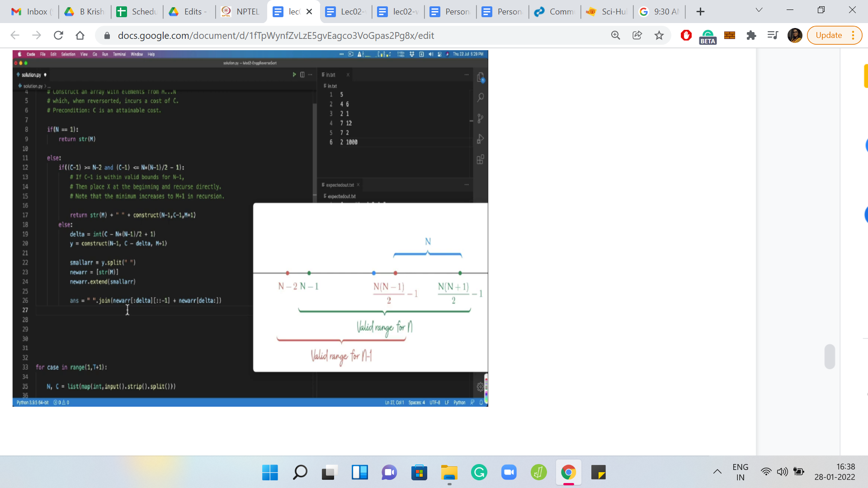Show hidden system tray icons
Image resolution: width=868 pixels, height=488 pixels.
tap(717, 472)
